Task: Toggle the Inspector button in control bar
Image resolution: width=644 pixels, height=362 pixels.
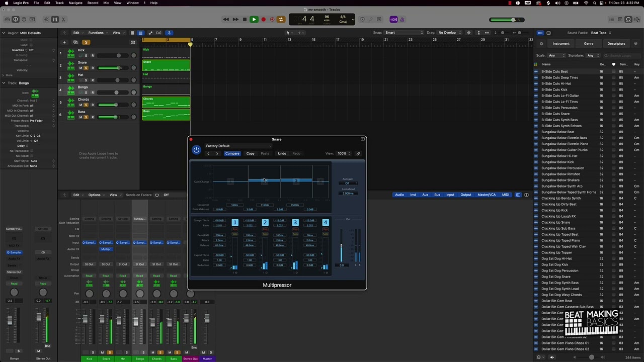Action: coord(16,20)
